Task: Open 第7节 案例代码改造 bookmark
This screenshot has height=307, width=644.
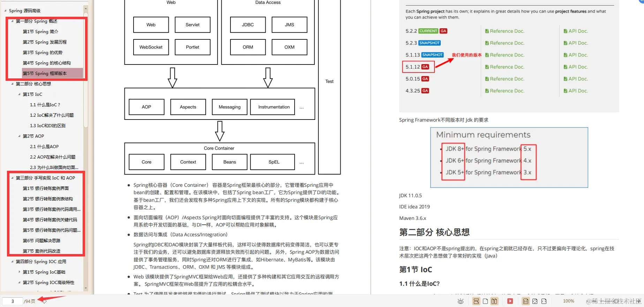Action: (x=41, y=251)
